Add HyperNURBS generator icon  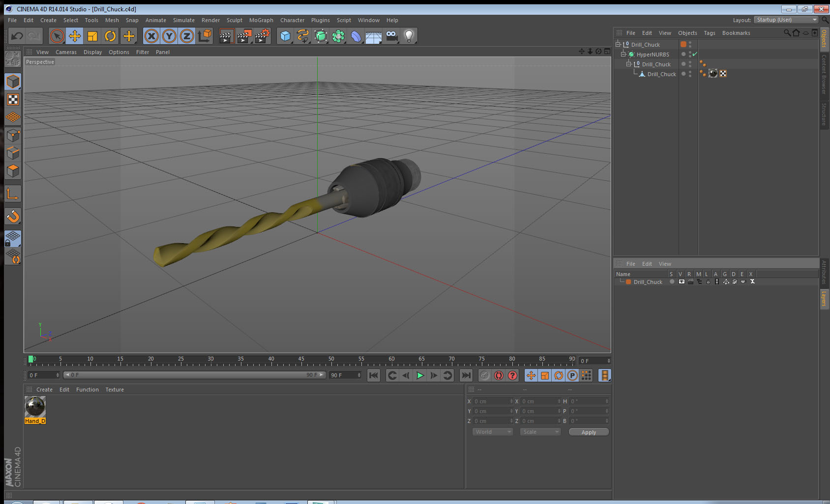[321, 36]
